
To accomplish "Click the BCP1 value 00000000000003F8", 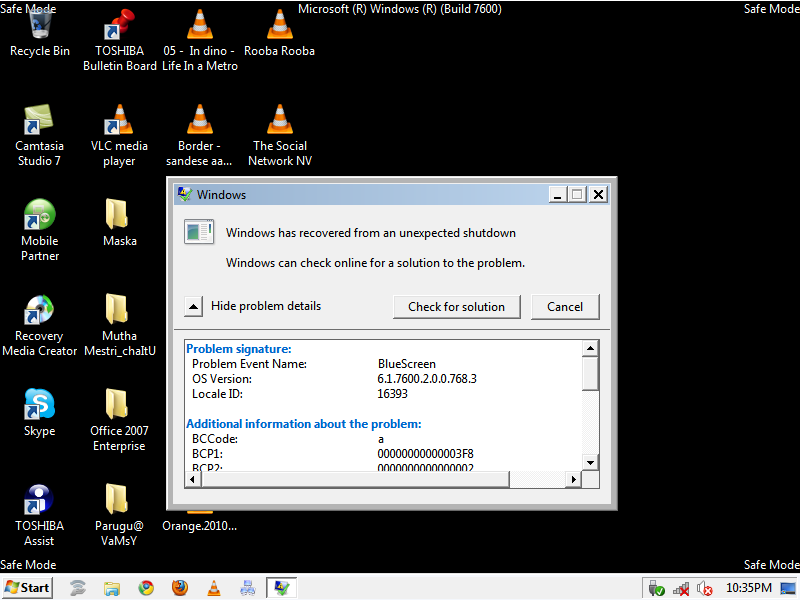I will pyautogui.click(x=426, y=454).
